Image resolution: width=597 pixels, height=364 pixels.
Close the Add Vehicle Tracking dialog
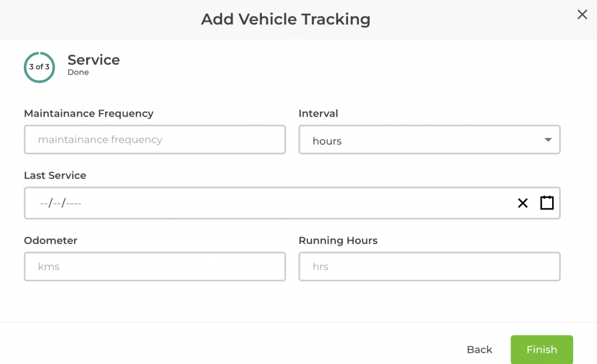click(x=582, y=15)
